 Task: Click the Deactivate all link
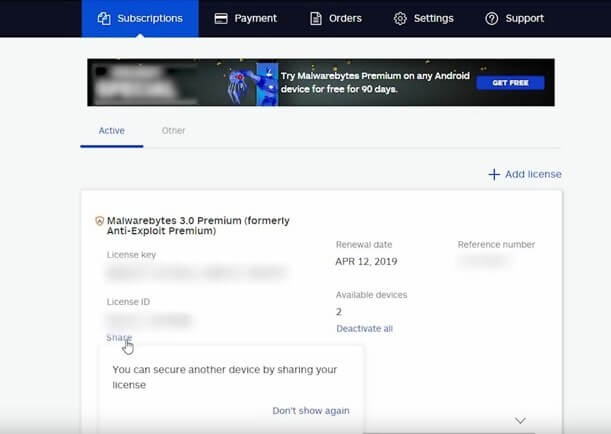[364, 329]
